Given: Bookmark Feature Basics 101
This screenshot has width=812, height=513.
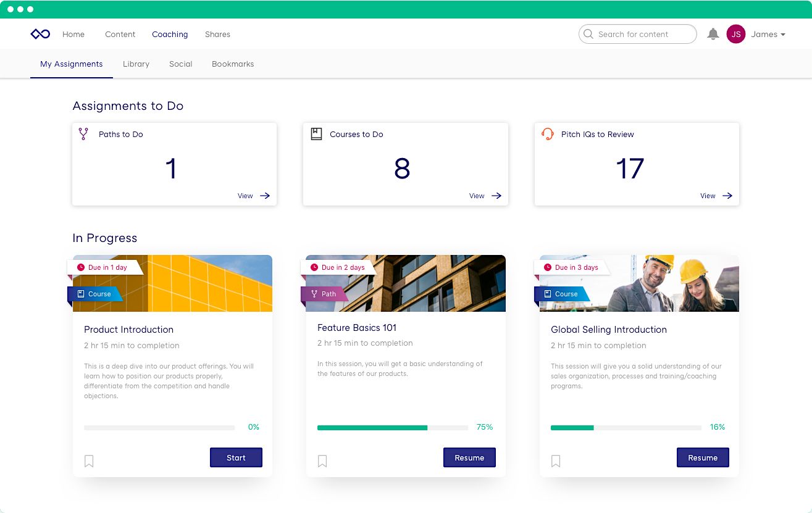Looking at the screenshot, I should click(322, 461).
